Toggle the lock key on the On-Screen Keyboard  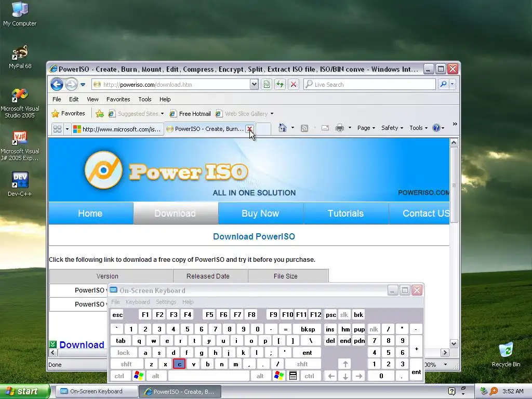coord(124,353)
